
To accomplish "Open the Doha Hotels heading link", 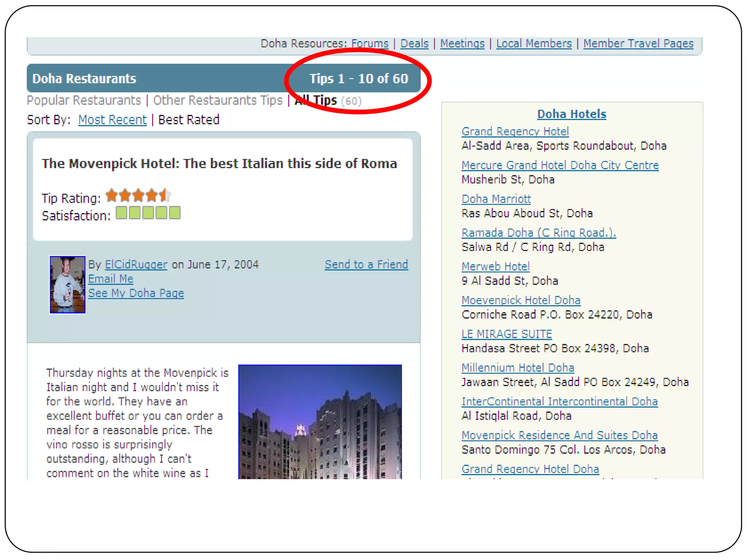I will click(572, 114).
